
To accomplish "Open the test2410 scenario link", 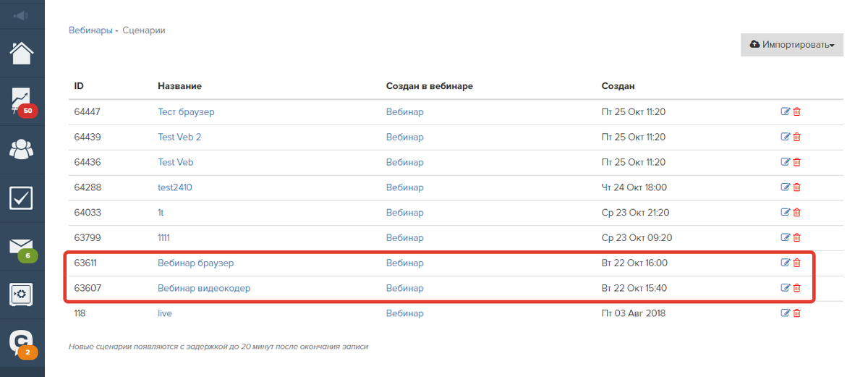I will 175,187.
